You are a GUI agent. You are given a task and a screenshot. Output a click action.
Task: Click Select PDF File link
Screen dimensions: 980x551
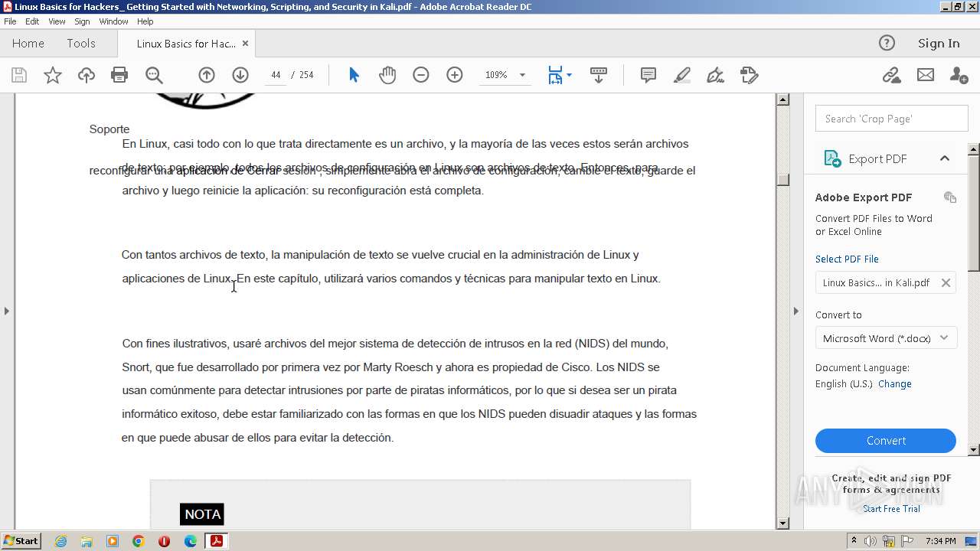pyautogui.click(x=847, y=259)
